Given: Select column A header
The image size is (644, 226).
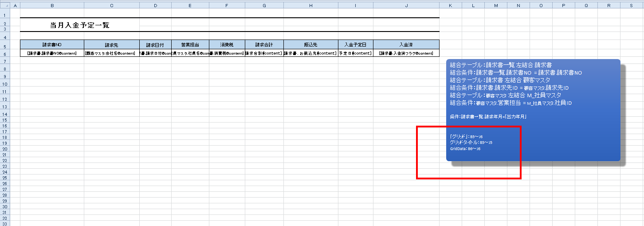Looking at the screenshot, I should [x=15, y=5].
